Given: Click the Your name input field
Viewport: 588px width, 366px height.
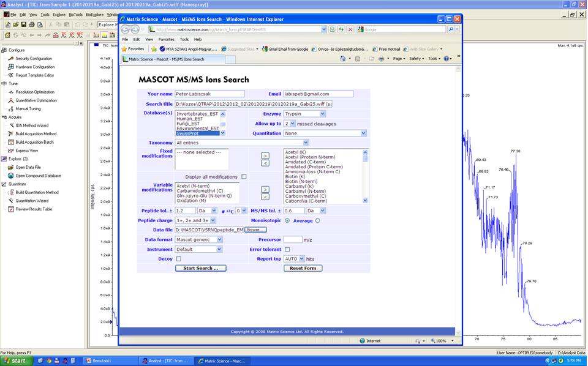Looking at the screenshot, I should pyautogui.click(x=209, y=94).
